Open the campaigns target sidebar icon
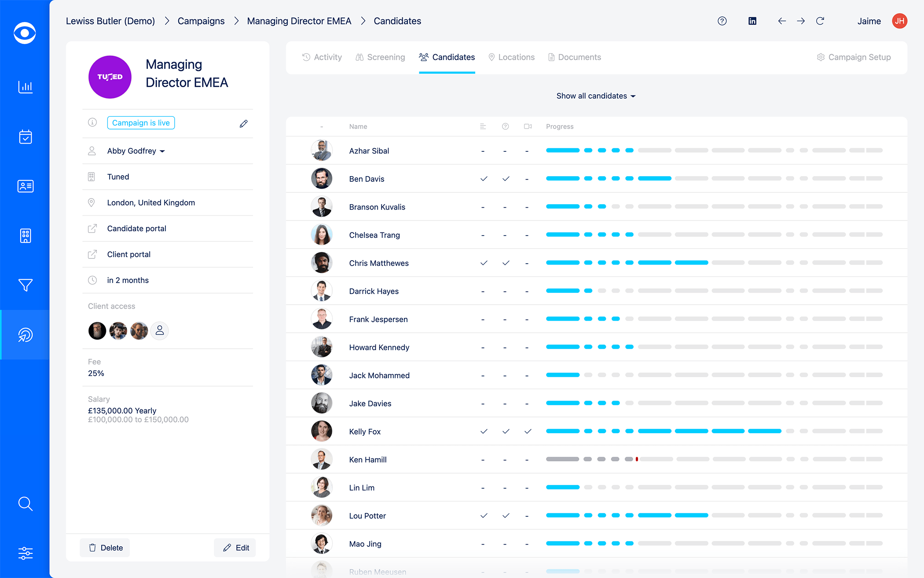Viewport: 924px width, 578px height. tap(25, 335)
